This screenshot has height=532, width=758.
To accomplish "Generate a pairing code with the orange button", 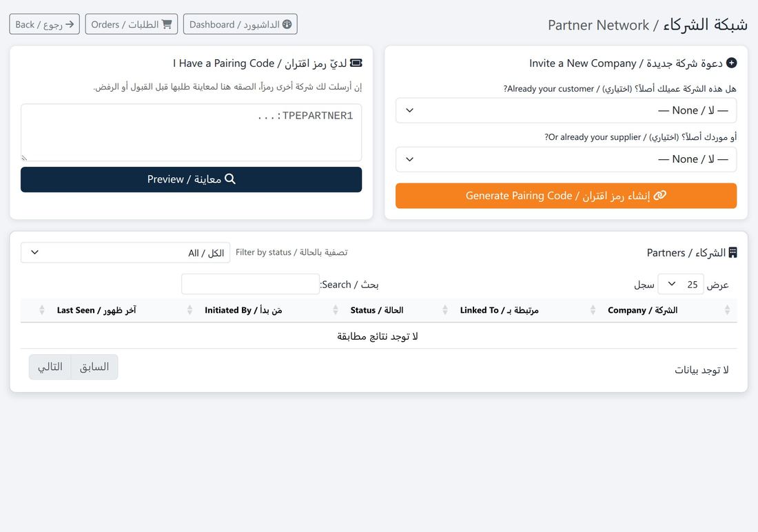I will (x=566, y=196).
